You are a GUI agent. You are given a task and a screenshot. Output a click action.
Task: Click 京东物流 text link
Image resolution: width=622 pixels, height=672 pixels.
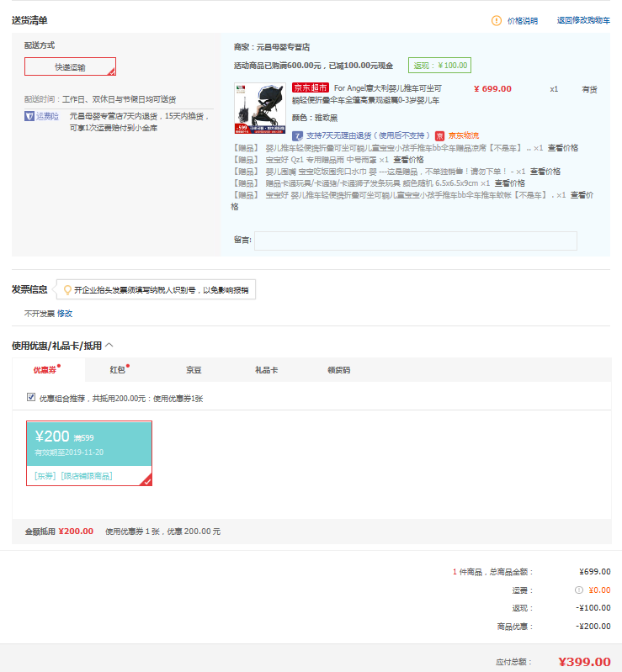point(463,136)
